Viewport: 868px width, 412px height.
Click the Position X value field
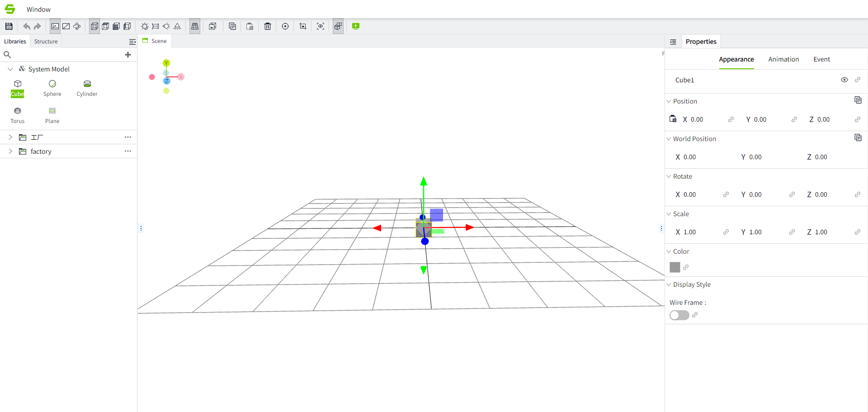[x=697, y=119]
